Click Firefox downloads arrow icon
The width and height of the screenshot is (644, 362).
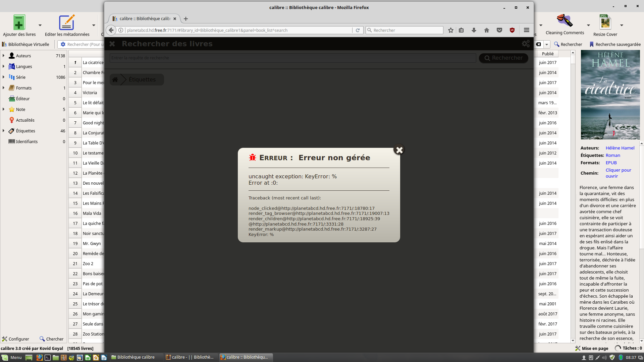[474, 31]
